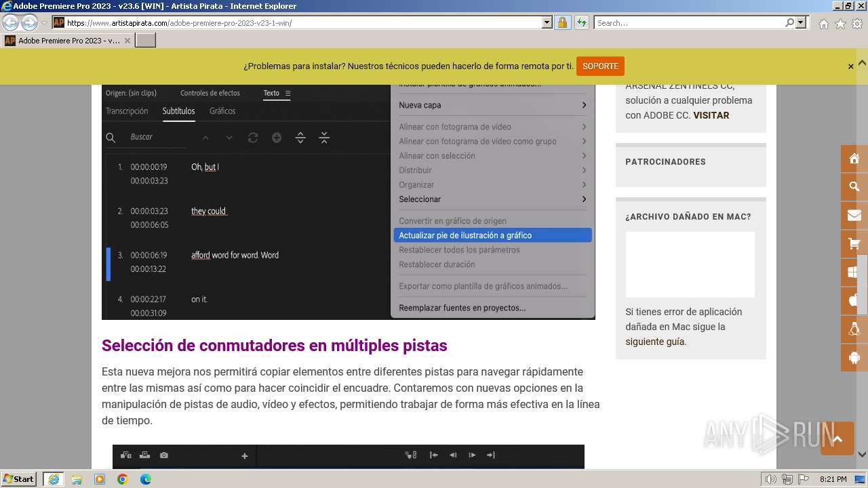Open the browser Tools gear icon
The image size is (868, 488).
click(x=857, y=24)
